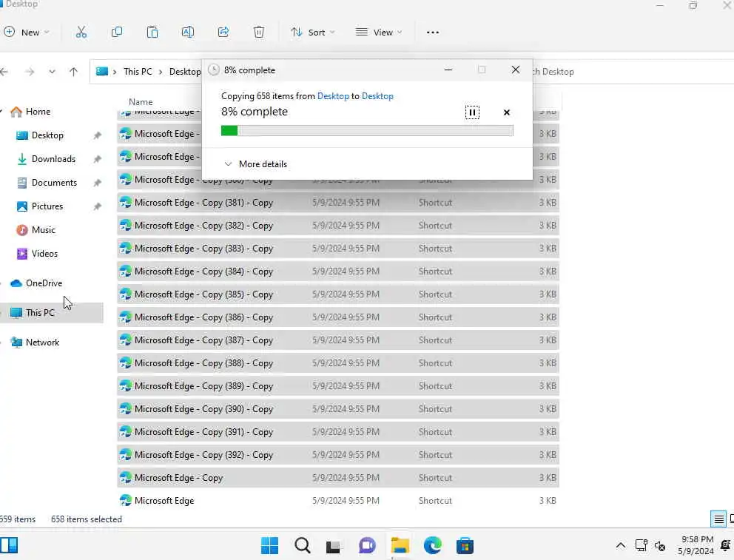The width and height of the screenshot is (734, 560).
Task: Click the copy progress bar
Action: [367, 130]
